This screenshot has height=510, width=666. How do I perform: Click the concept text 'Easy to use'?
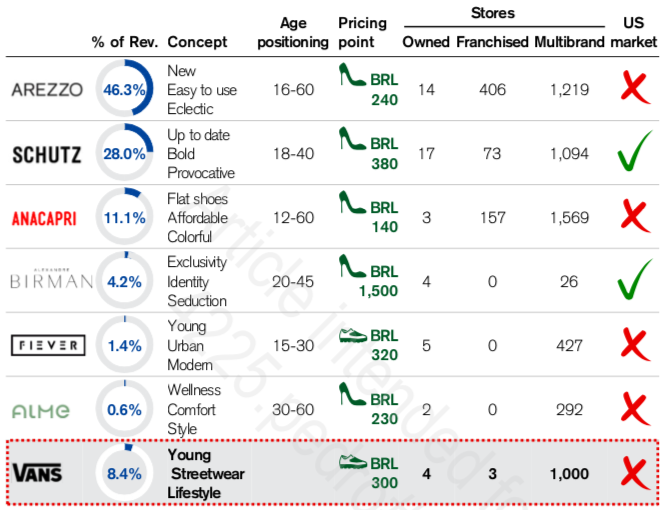[x=202, y=90]
